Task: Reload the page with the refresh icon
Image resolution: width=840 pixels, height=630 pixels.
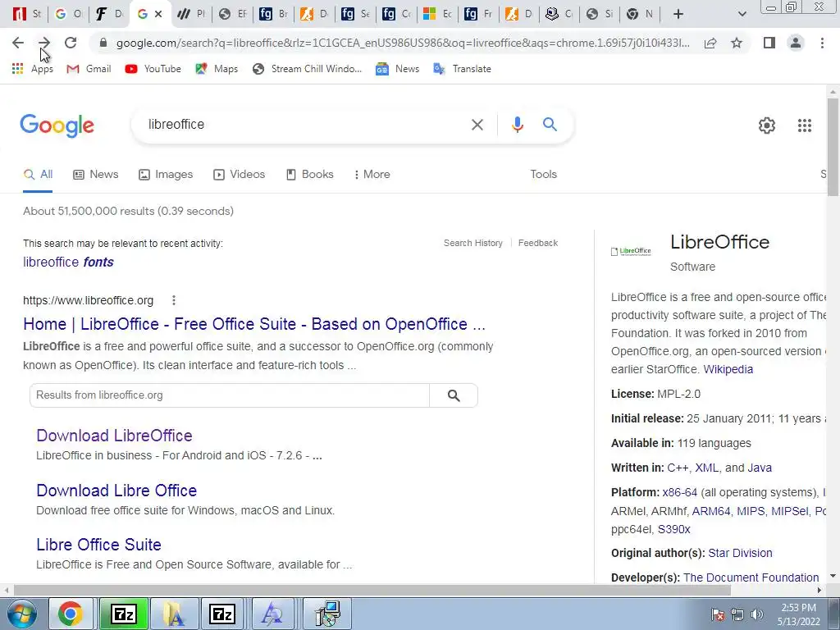Action: [71, 43]
